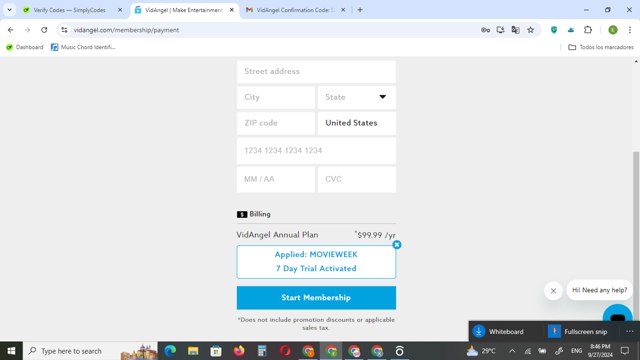Image resolution: width=640 pixels, height=360 pixels.
Task: Open the United States country selector
Action: tap(357, 123)
